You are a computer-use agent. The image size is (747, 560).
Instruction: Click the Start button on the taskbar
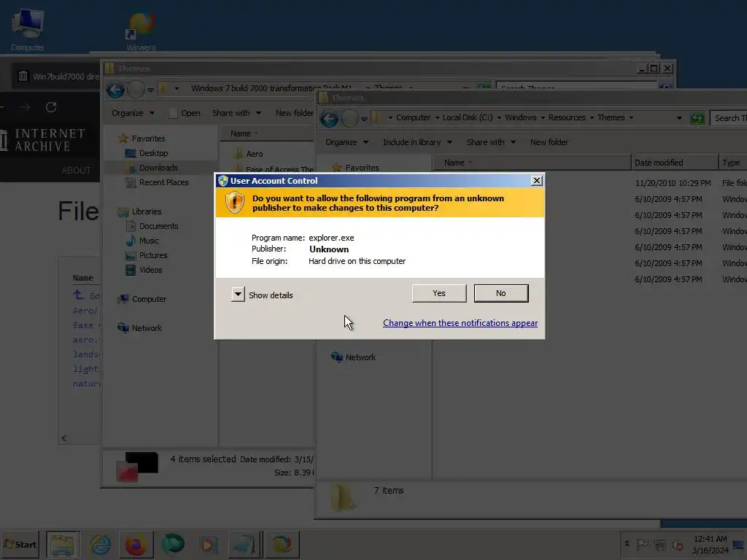click(20, 544)
